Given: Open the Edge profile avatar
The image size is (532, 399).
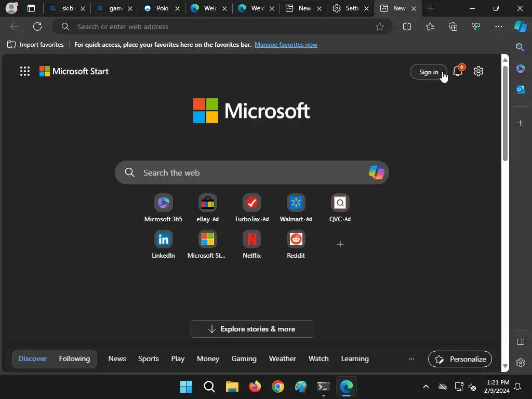Looking at the screenshot, I should (x=11, y=8).
